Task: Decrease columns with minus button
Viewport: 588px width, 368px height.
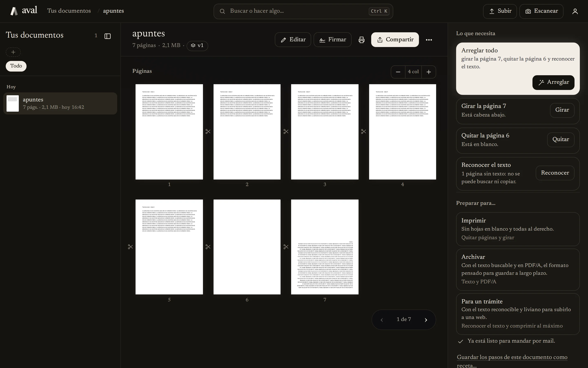Action: point(398,72)
